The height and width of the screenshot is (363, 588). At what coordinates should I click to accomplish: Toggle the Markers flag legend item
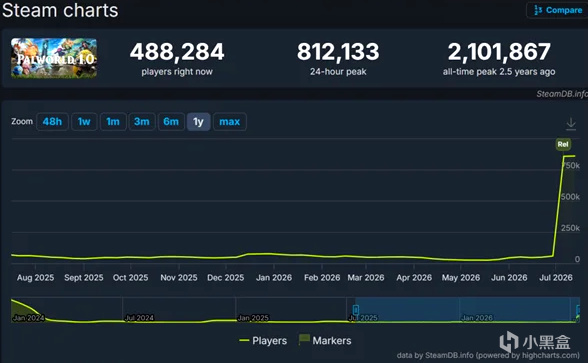tap(325, 340)
